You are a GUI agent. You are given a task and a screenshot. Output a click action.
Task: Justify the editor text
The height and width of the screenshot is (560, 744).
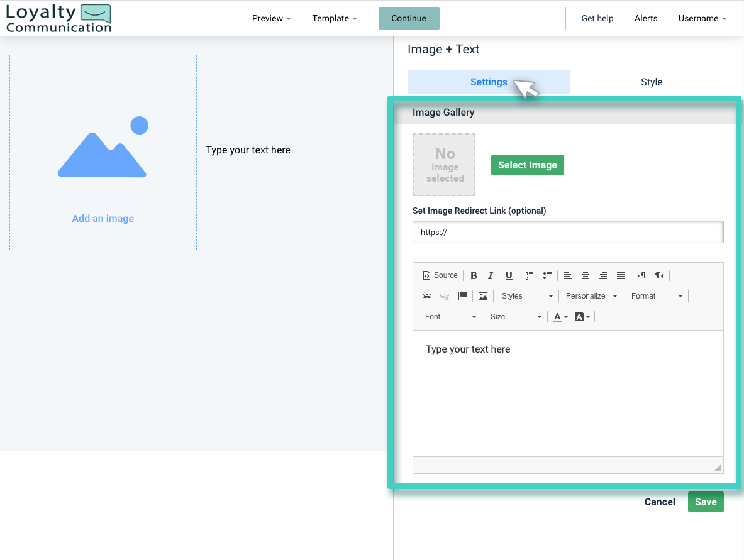[x=621, y=275]
